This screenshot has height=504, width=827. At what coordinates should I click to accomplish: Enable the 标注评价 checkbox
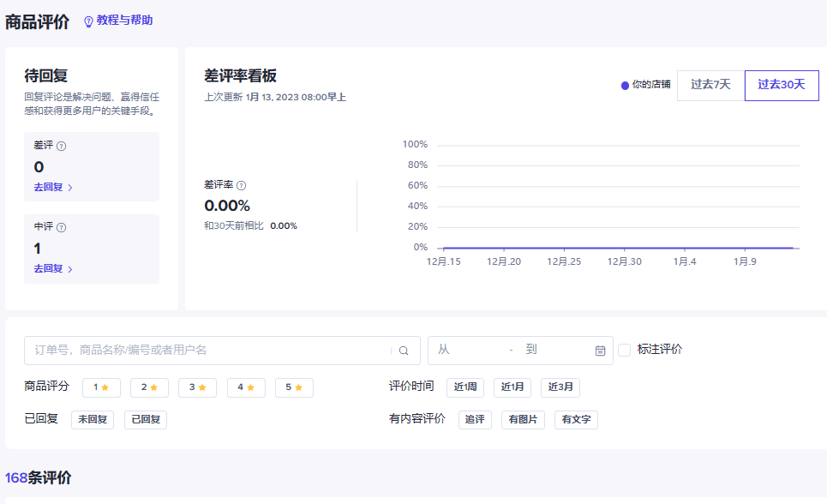(624, 350)
